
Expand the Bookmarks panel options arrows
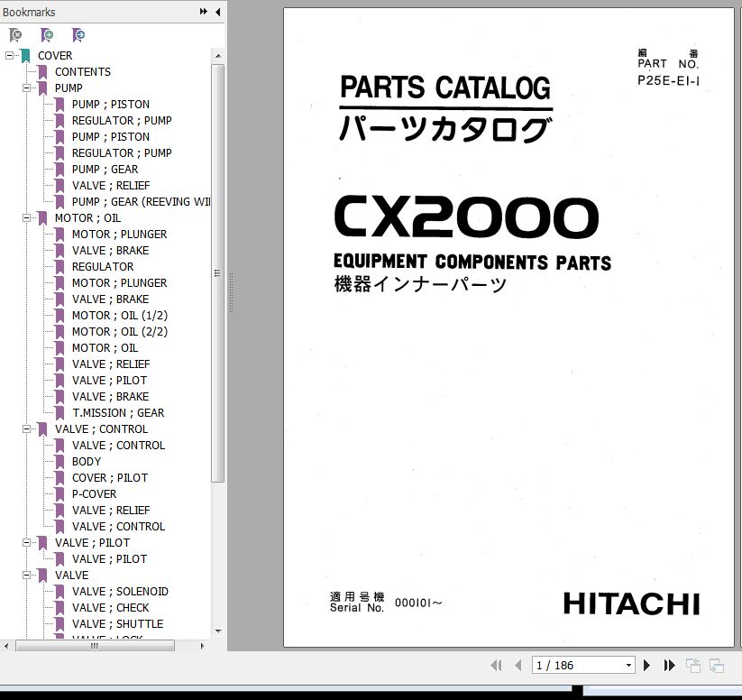(204, 12)
